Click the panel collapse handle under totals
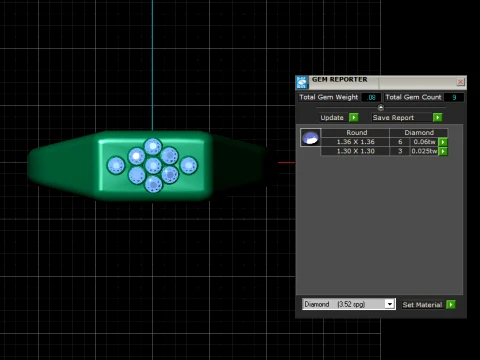The height and width of the screenshot is (360, 480). [x=381, y=108]
